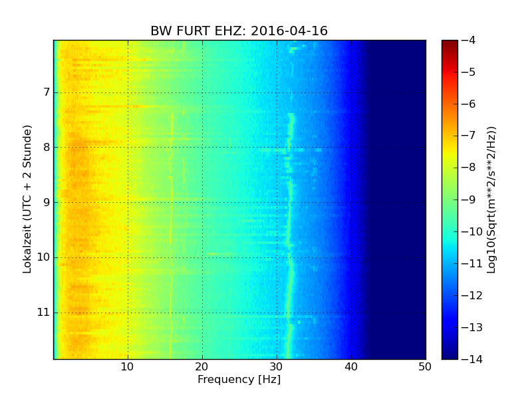Click the 'Lokalzeit (UTC + 2 Stunde)' y-axis label
Screen dimensions: 532x399
(x=27, y=199)
